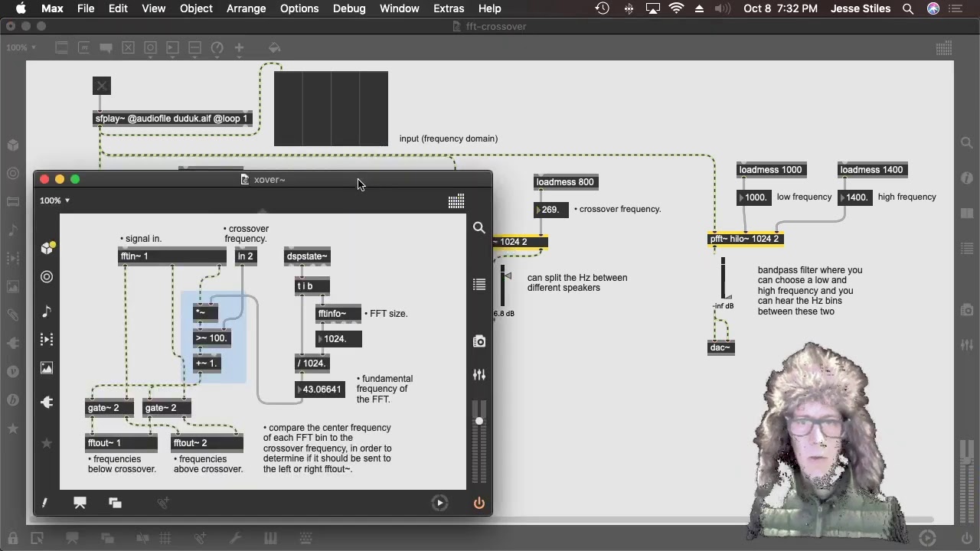This screenshot has width=980, height=551.
Task: Open the wrench icon in main bottom toolbar
Action: [237, 539]
